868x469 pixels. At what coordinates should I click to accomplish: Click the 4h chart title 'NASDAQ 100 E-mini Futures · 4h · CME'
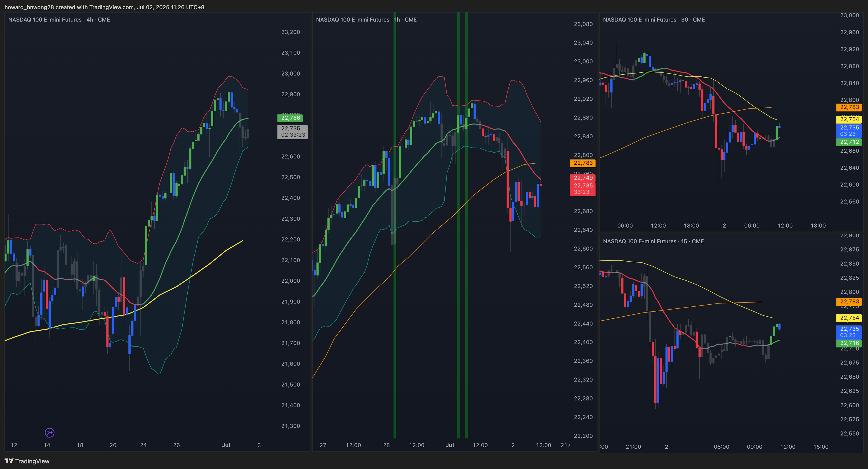[59, 19]
